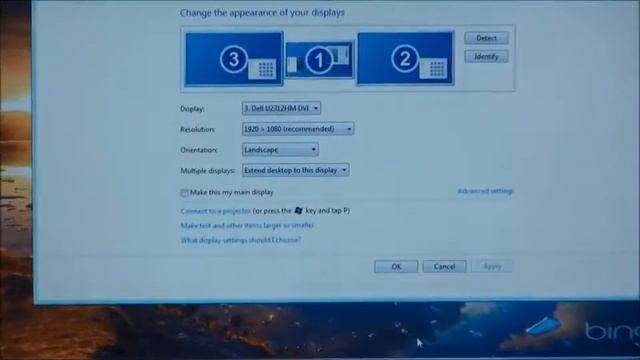The image size is (640, 360).
Task: Confirm with the OK button
Action: click(396, 267)
